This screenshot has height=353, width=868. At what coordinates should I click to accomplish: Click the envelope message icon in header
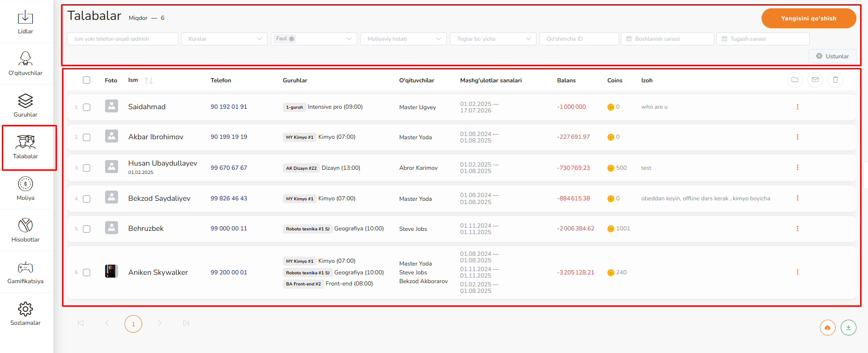tap(815, 80)
